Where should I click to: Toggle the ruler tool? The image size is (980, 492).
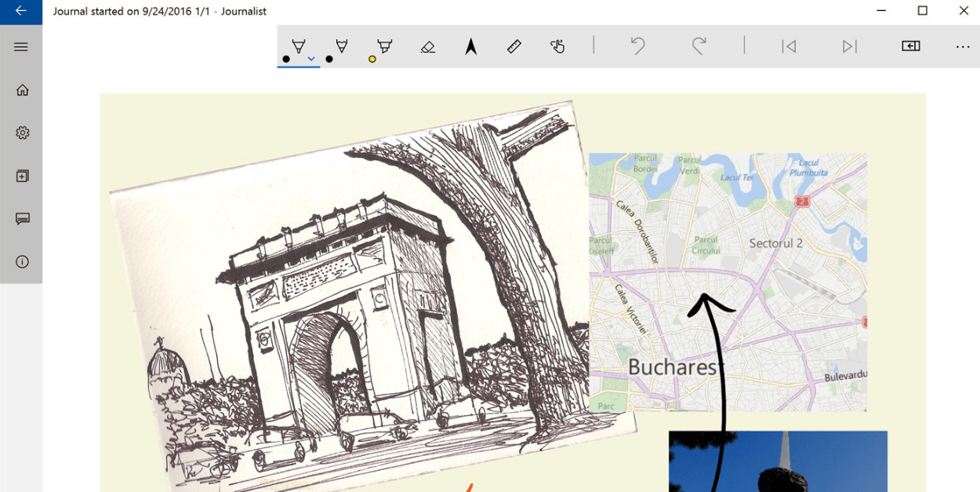pos(514,46)
